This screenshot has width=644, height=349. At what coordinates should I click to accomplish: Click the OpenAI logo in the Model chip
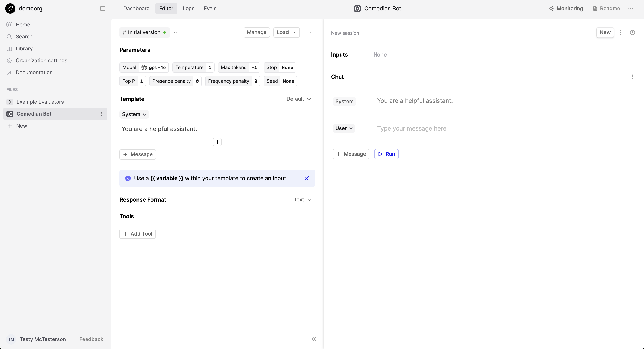pos(145,67)
